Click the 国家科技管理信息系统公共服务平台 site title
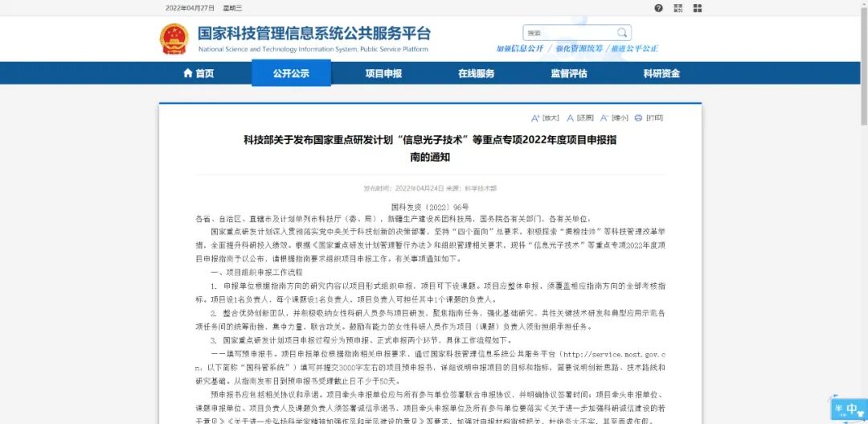The height and width of the screenshot is (424, 868). point(314,33)
